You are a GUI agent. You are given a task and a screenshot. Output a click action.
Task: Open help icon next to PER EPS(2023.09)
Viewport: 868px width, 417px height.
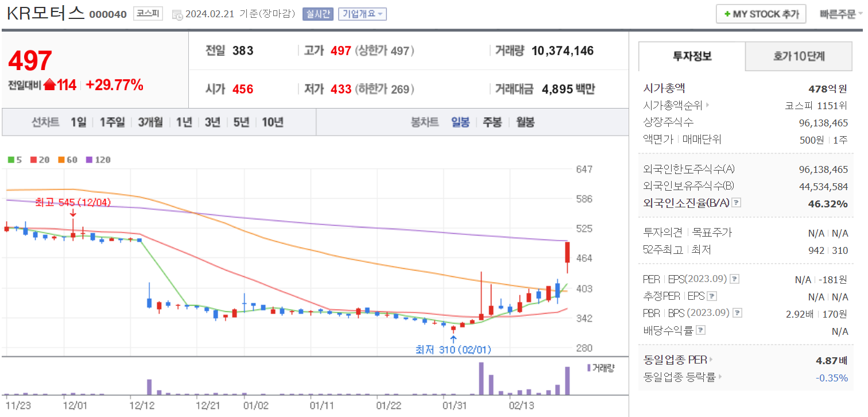734,279
